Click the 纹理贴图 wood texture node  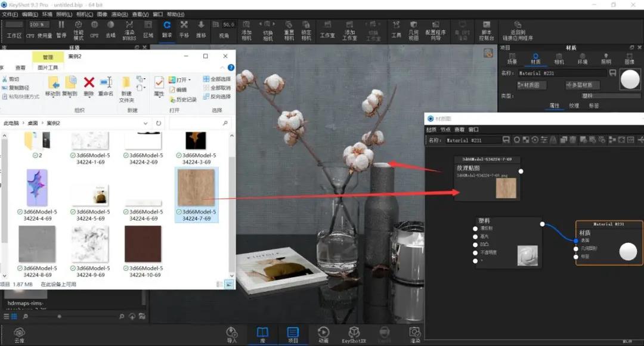click(487, 179)
